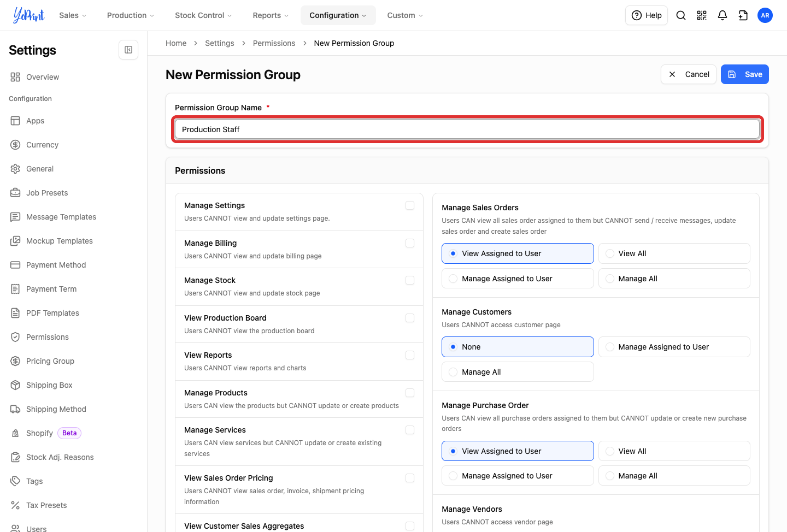The height and width of the screenshot is (532, 787).
Task: Select Manage Assigned to User for Purchase Order
Action: pyautogui.click(x=518, y=476)
